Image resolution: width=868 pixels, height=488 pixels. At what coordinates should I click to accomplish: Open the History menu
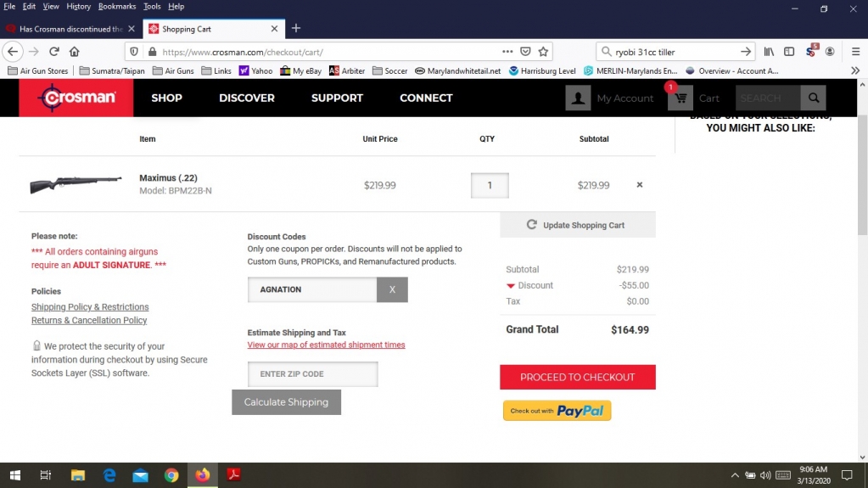click(x=79, y=7)
